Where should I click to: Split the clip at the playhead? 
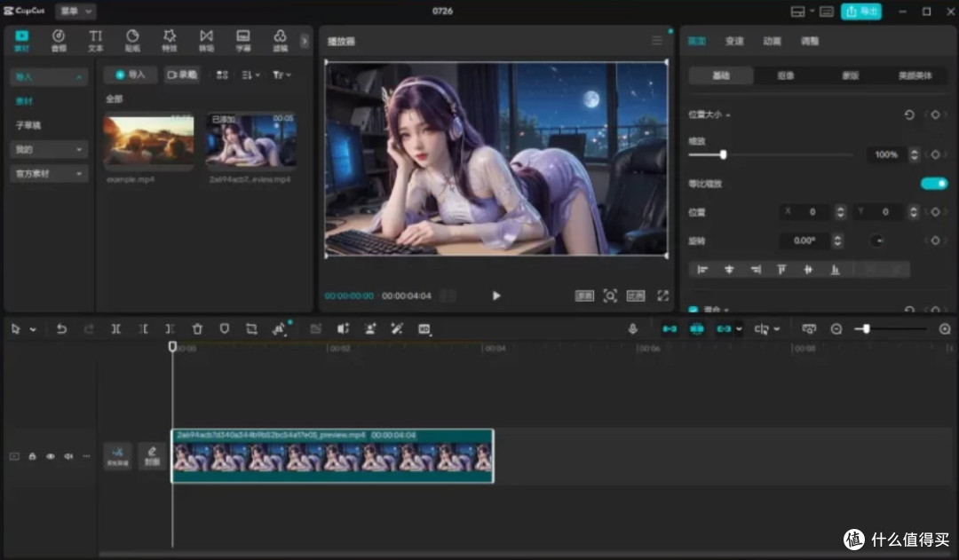(x=115, y=329)
